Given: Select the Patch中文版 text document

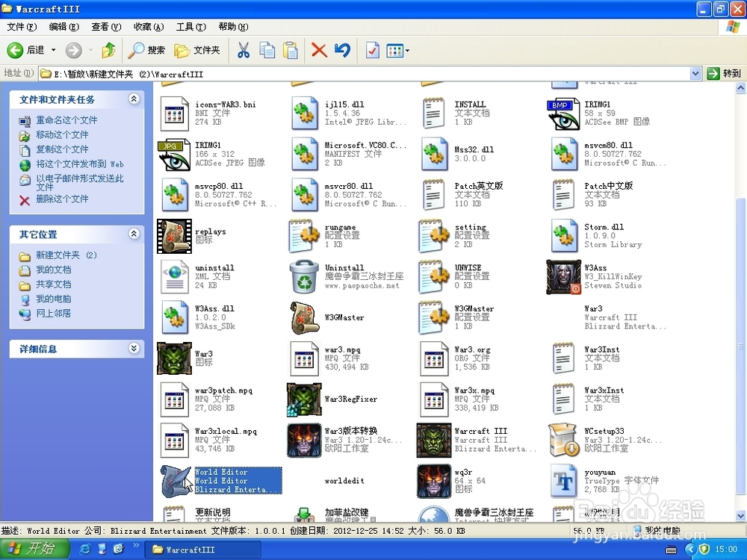Looking at the screenshot, I should tap(563, 195).
